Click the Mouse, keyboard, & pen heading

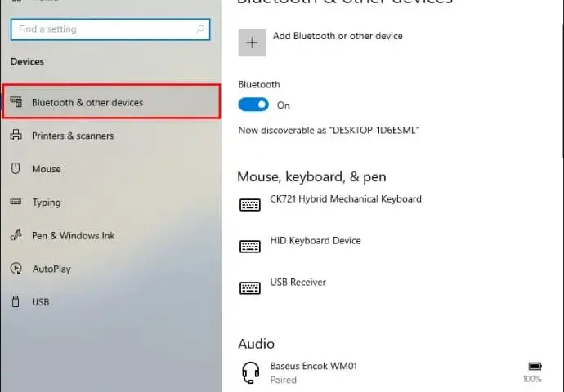coord(312,176)
